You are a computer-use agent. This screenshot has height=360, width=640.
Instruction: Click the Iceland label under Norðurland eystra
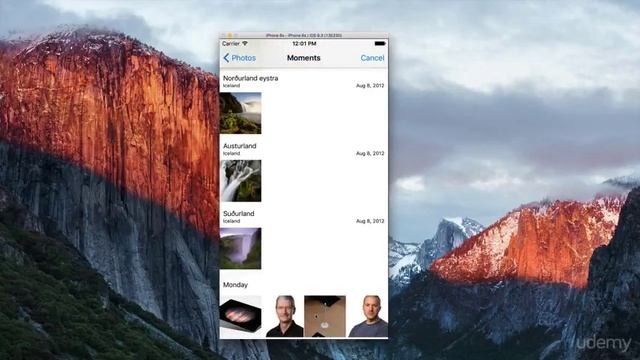click(x=231, y=86)
